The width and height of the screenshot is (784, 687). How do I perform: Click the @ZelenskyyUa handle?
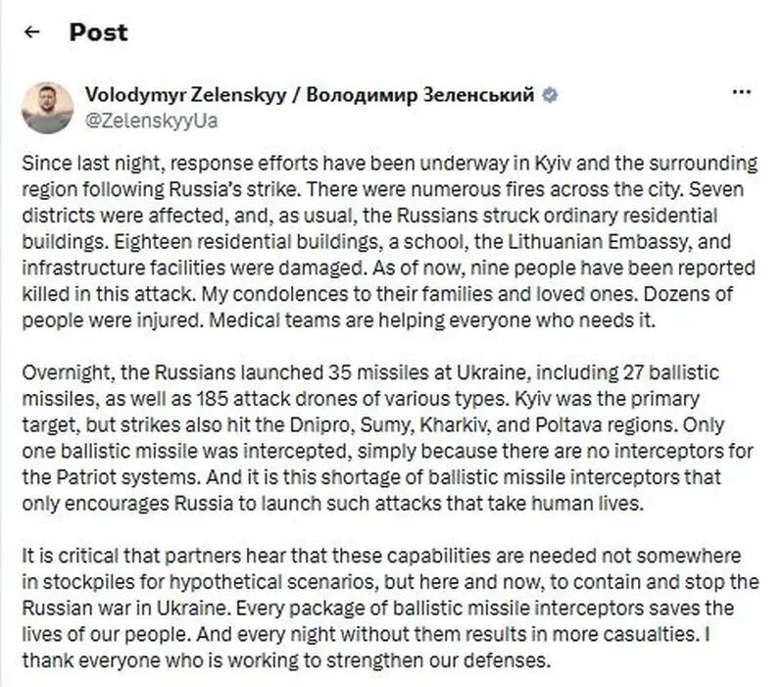point(152,121)
